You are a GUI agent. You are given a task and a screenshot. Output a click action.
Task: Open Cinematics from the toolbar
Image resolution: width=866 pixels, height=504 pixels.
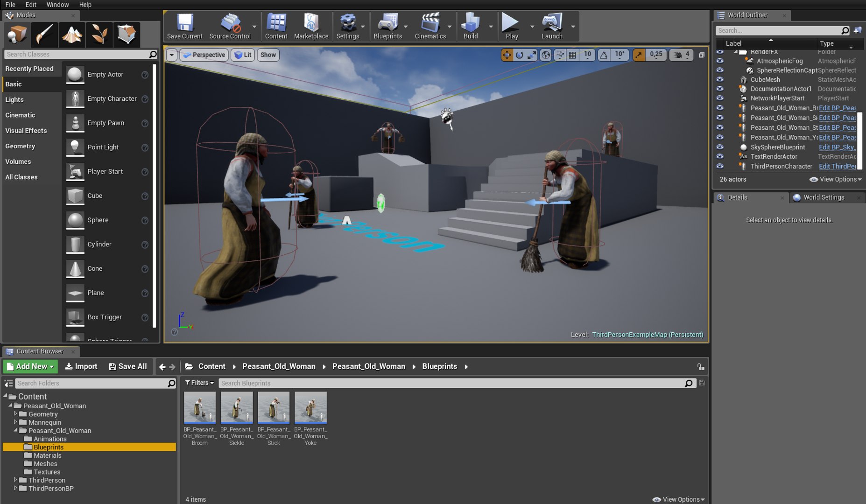pyautogui.click(x=430, y=26)
